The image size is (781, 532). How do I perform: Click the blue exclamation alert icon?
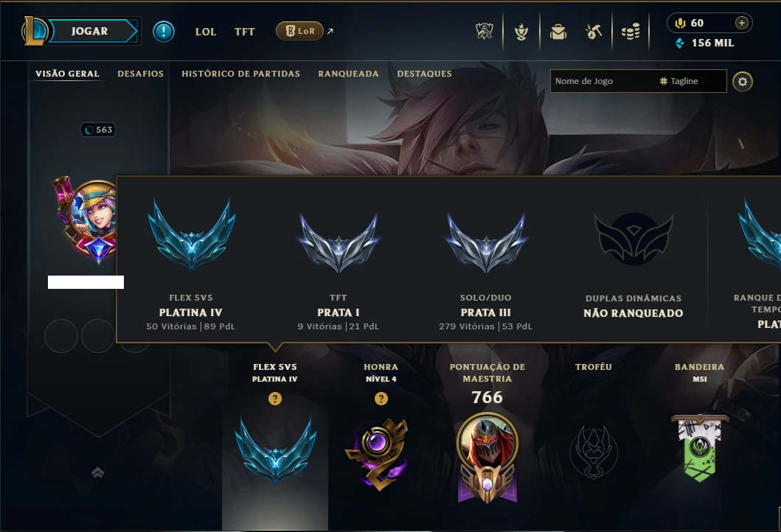(x=164, y=32)
